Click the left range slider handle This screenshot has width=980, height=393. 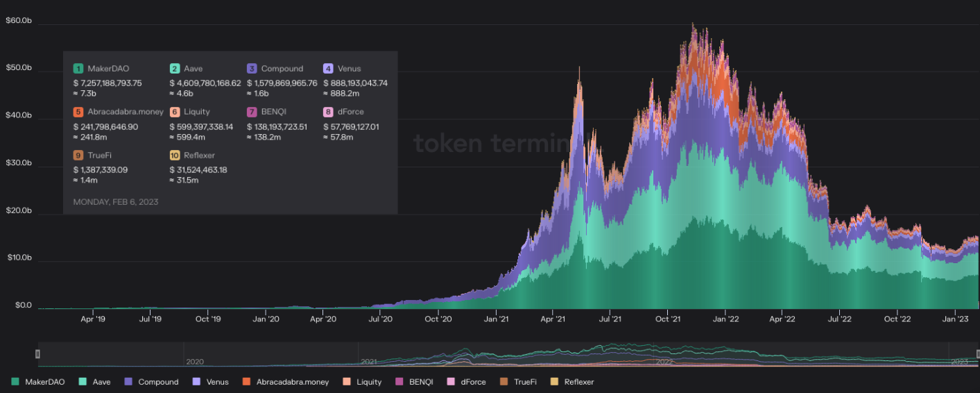click(x=37, y=354)
